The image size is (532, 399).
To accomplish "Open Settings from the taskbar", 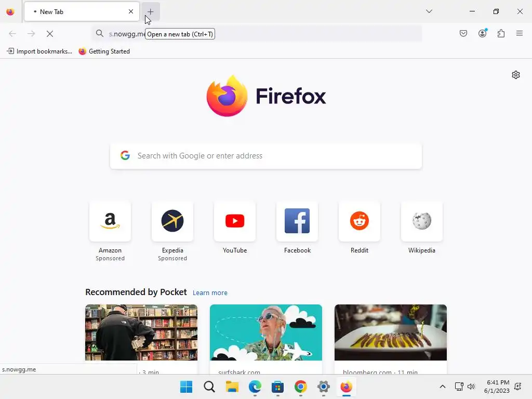I will coord(323,387).
